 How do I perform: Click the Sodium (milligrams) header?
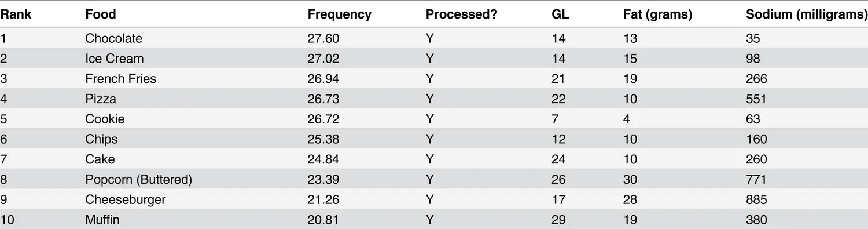point(807,14)
